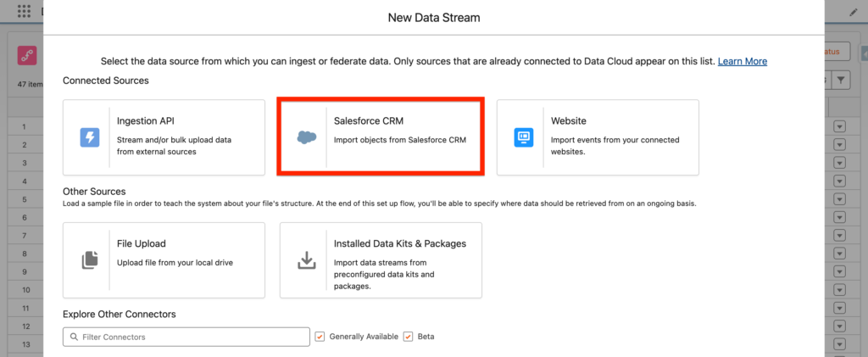Click the pink data stream object icon
The image size is (868, 357).
pos(26,55)
